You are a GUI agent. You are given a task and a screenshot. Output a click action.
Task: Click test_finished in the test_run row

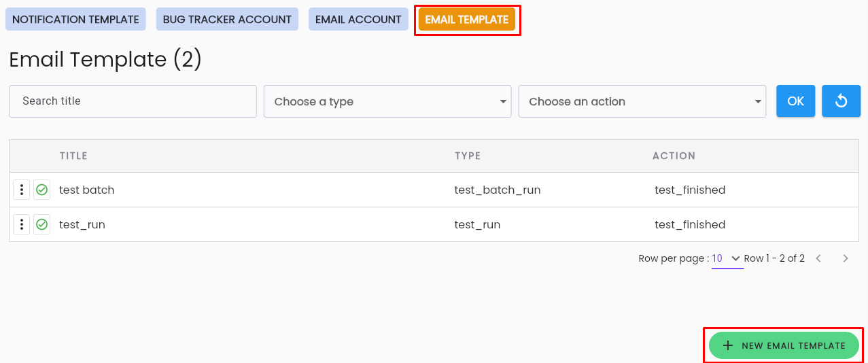point(690,224)
